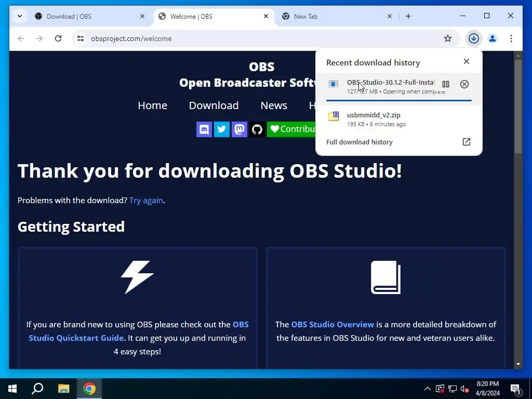
Task: Pause the OBS-Studio installer download
Action: click(x=445, y=84)
